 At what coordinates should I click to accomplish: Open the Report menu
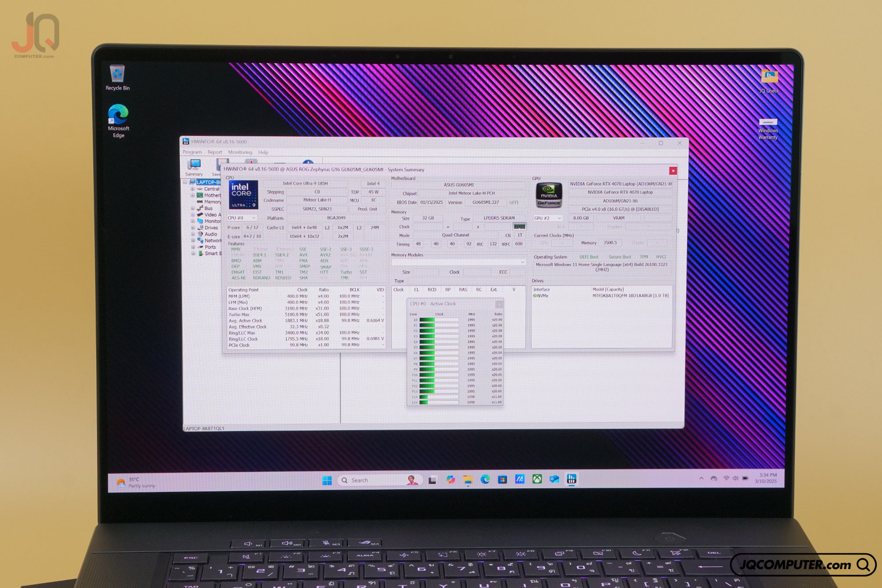click(x=215, y=152)
